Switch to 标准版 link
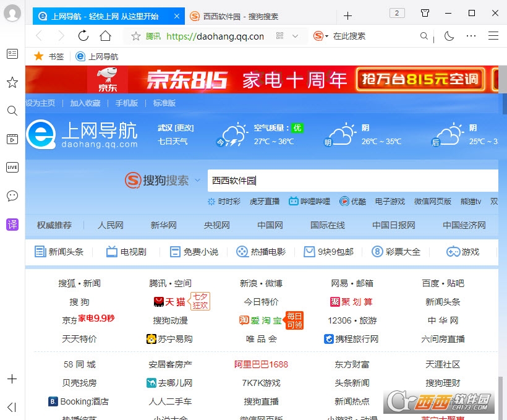The height and width of the screenshot is (420, 507). [164, 103]
